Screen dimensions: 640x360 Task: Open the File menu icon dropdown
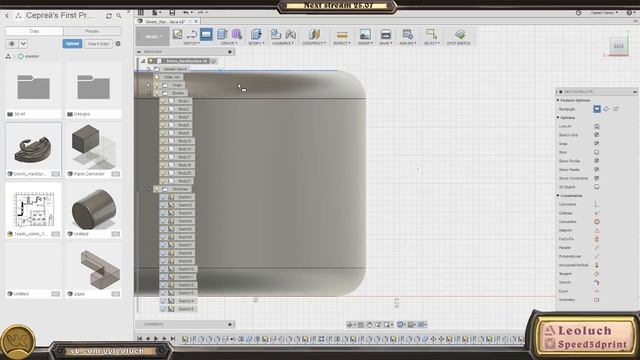click(x=157, y=13)
